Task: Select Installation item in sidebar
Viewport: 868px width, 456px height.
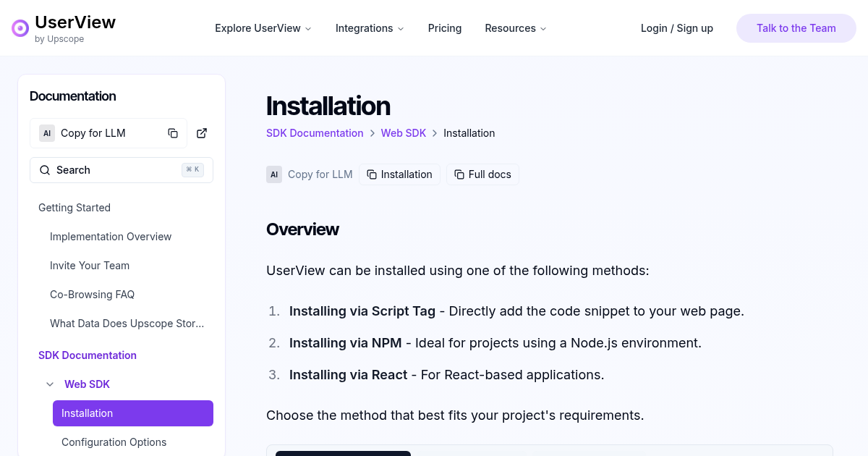Action: [133, 413]
